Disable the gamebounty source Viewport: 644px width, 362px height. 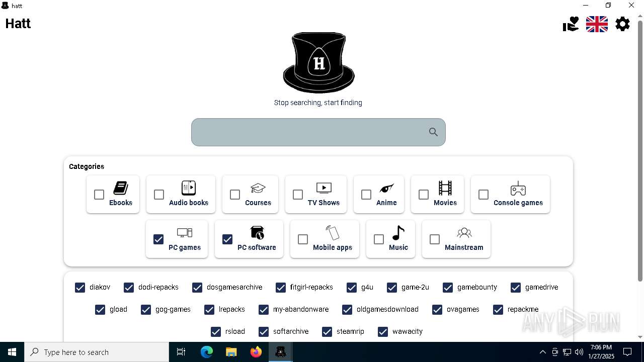coord(448,287)
